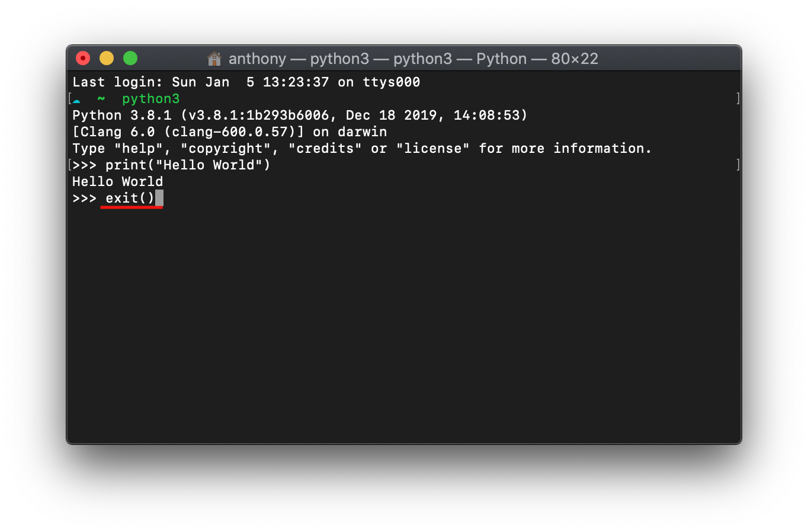This screenshot has width=808, height=532.
Task: Click the right bracket mark beside python3 line
Action: tap(738, 99)
